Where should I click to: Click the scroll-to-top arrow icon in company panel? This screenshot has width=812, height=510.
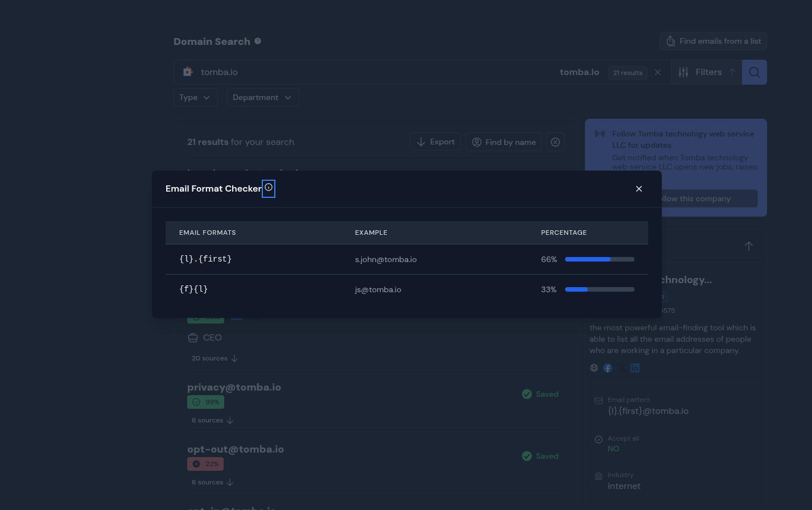click(749, 246)
